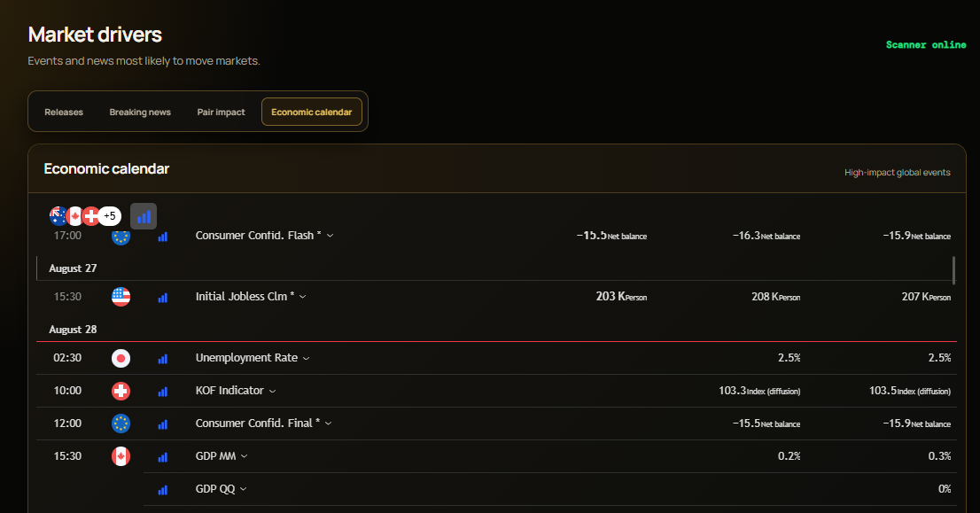Click the US flag beside Initial Jobless Clm
Viewport: 980px width, 513px height.
pos(121,296)
